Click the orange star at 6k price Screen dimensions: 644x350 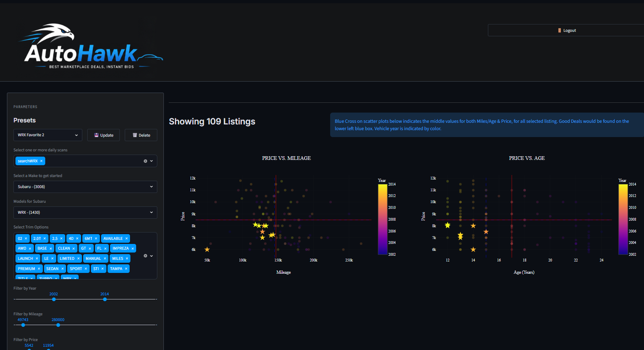[x=207, y=249]
